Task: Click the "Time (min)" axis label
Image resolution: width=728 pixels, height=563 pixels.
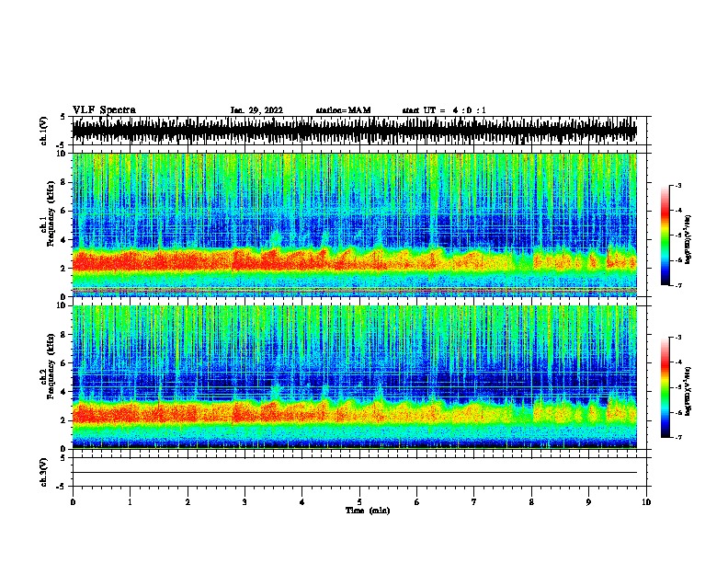Action: pyautogui.click(x=368, y=511)
